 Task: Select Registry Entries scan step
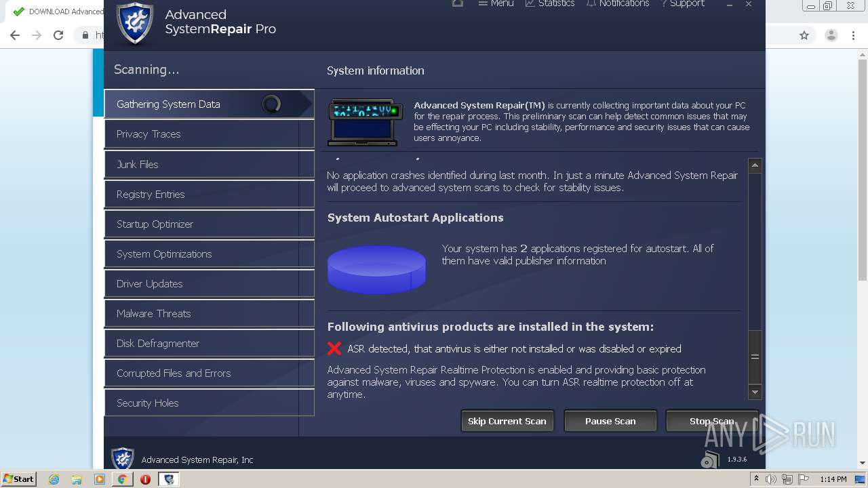coord(209,194)
